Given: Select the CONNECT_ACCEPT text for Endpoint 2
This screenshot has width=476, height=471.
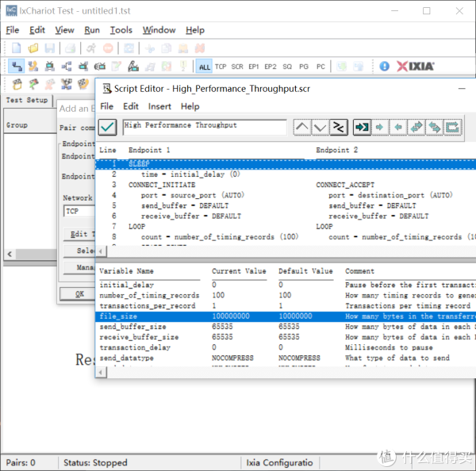Looking at the screenshot, I should point(345,185).
